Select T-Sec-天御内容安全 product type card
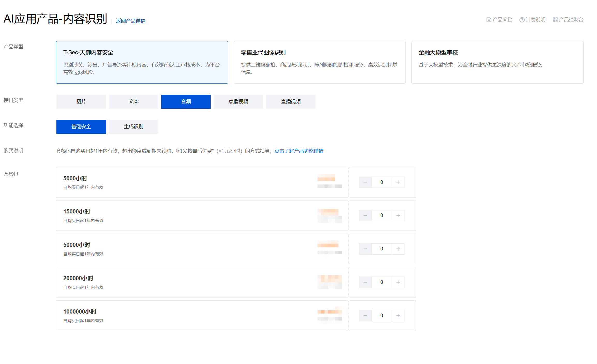This screenshot has height=364, width=597. click(142, 62)
